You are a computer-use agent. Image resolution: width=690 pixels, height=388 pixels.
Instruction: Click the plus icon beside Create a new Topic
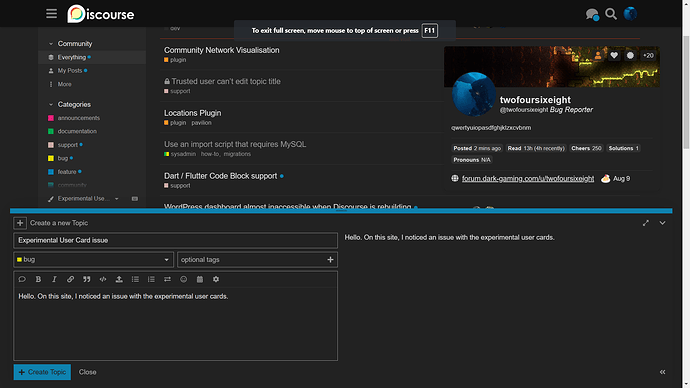click(20, 223)
